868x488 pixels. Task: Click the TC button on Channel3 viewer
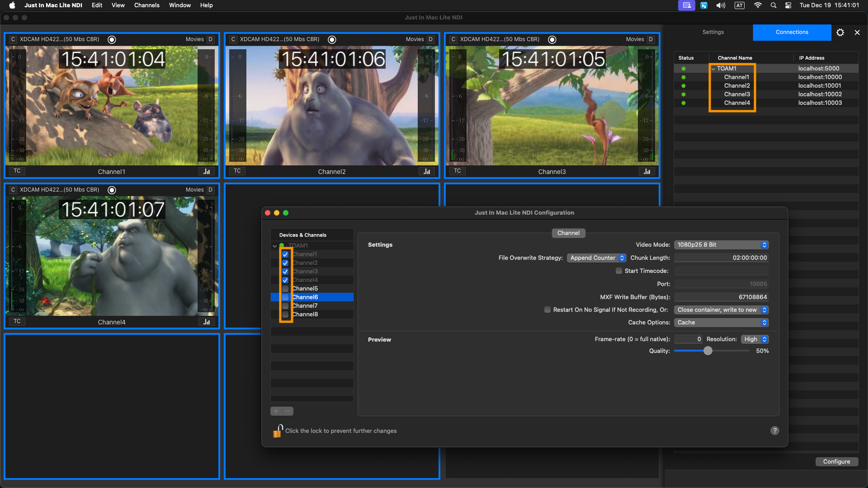click(x=458, y=171)
